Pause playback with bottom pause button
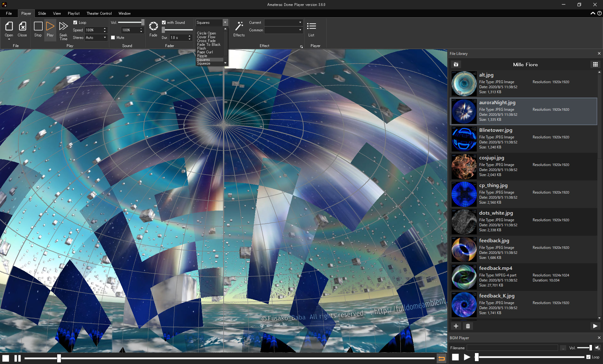This screenshot has width=603, height=364. coord(18,358)
